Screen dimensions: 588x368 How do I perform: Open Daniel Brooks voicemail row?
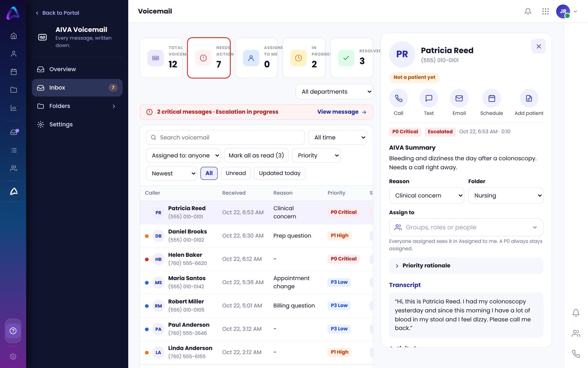256,236
